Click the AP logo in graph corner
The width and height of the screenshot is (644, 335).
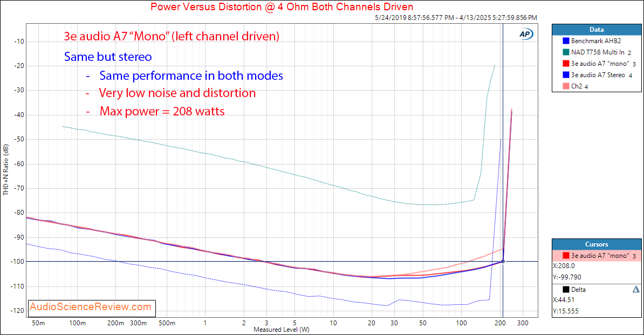pyautogui.click(x=526, y=34)
